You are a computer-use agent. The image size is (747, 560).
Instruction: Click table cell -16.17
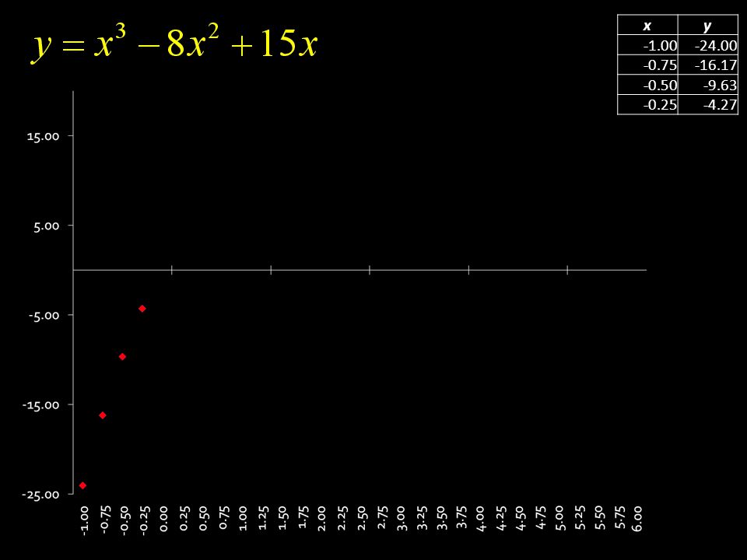[x=707, y=65]
